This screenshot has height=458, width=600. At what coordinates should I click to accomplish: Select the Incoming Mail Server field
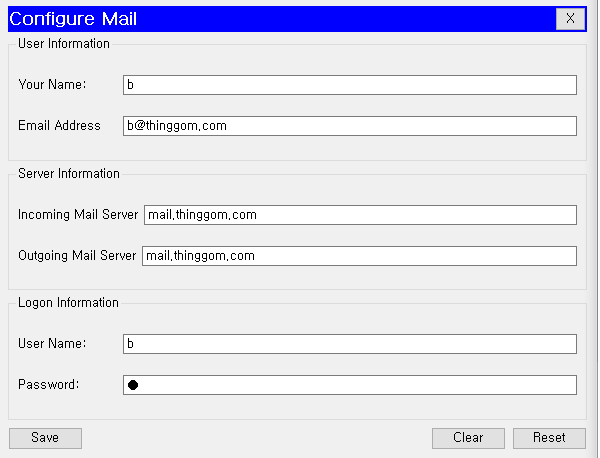(360, 215)
